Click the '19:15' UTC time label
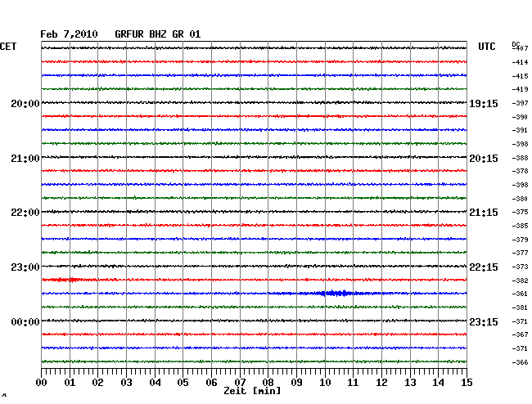The image size is (532, 404). (x=484, y=103)
